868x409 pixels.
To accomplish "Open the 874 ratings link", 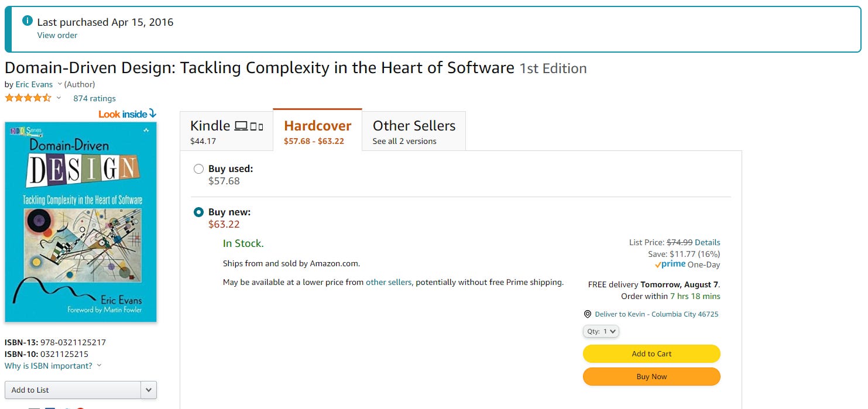I will coord(94,98).
